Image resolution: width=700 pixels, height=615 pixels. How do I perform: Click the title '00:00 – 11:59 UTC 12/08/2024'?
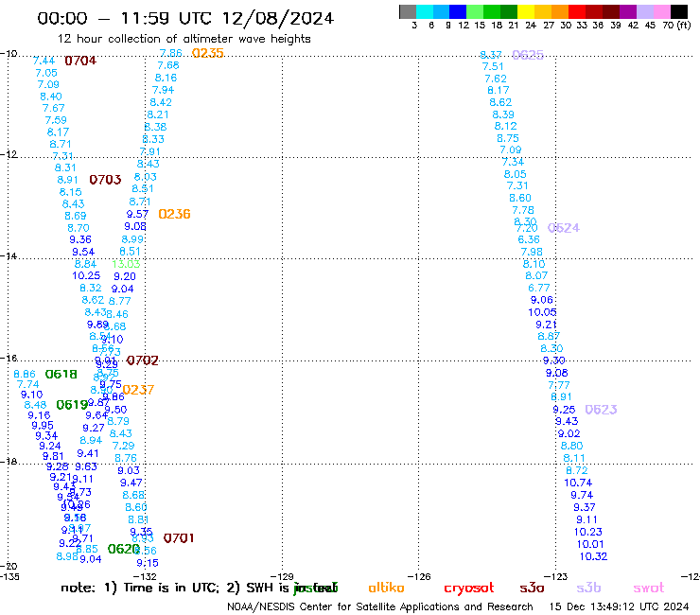click(x=185, y=18)
